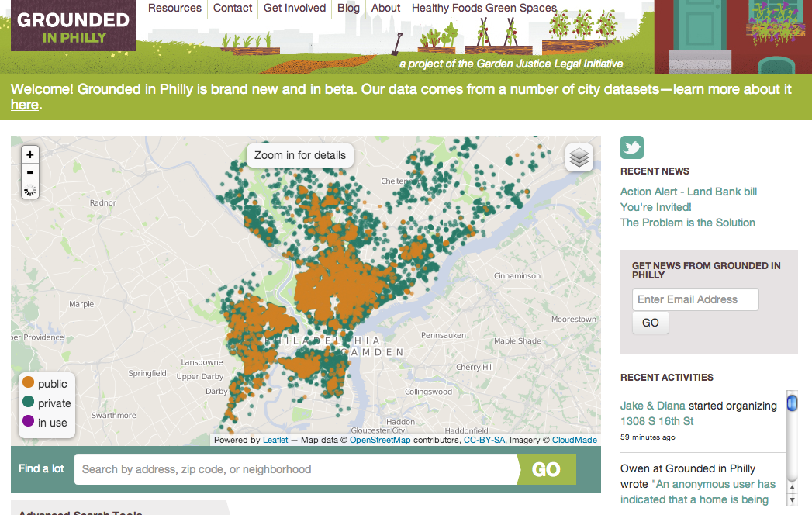The height and width of the screenshot is (515, 812).
Task: Follow the 'learn more about it here' link
Action: (x=732, y=89)
